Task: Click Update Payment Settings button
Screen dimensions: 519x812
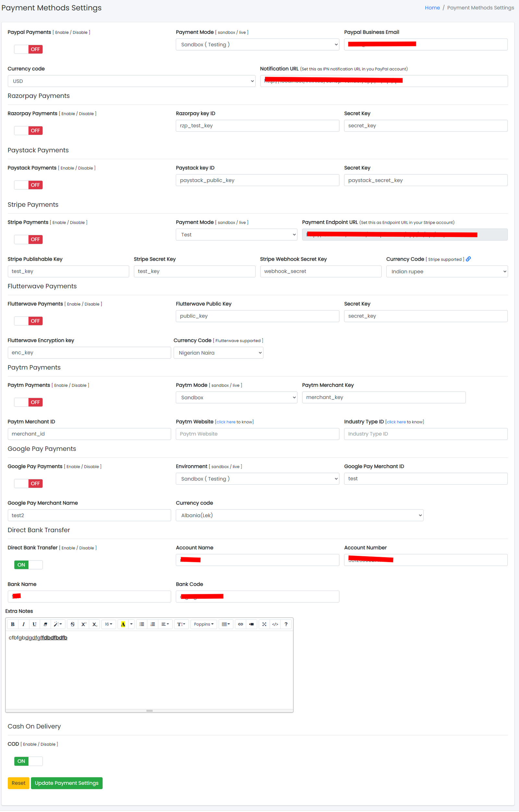Action: point(66,783)
